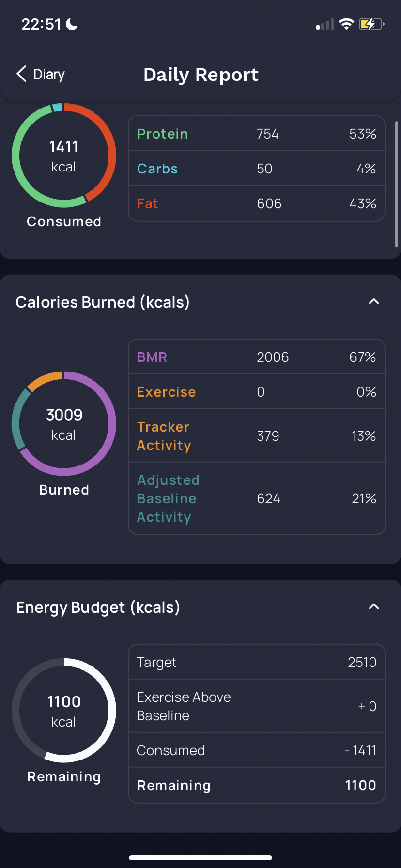Tap the Wi-Fi icon in status bar
Viewport: 401px width, 868px height.
tap(346, 24)
